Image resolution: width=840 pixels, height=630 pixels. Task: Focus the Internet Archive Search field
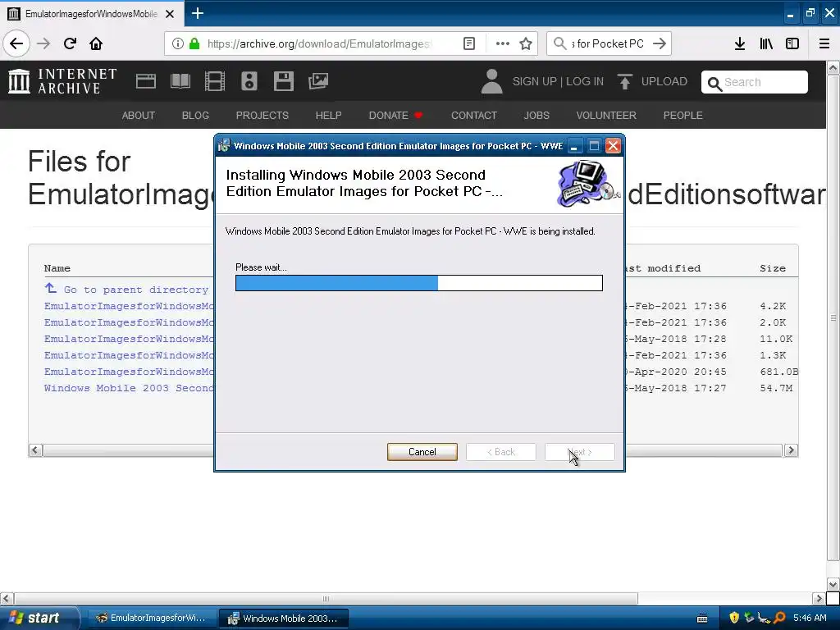(x=755, y=82)
